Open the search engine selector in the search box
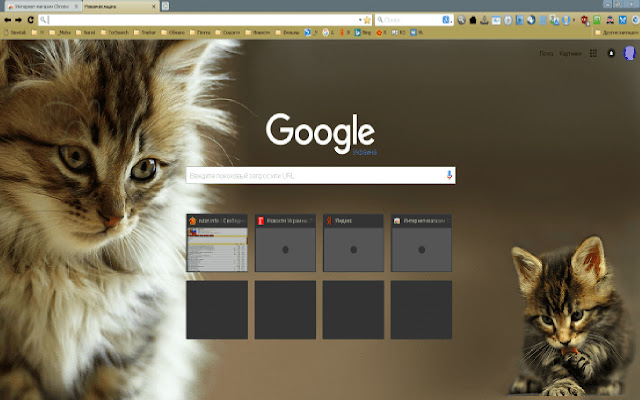640x400 pixels. [447, 20]
